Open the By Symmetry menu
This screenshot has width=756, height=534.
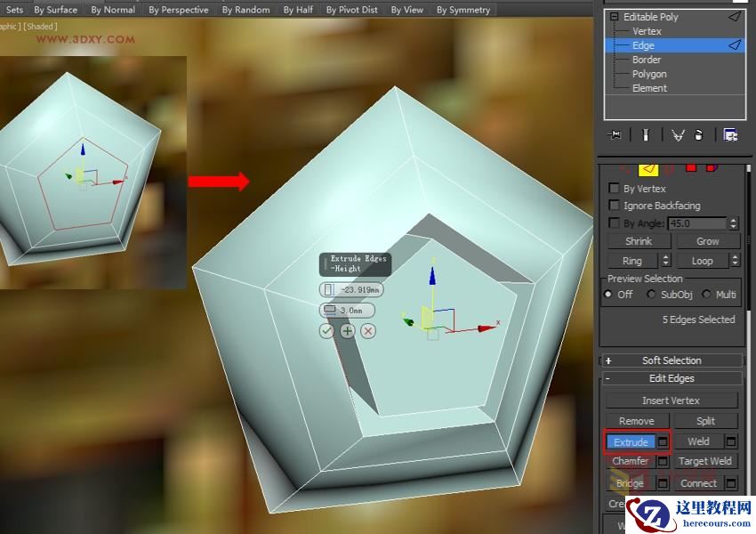tap(462, 9)
